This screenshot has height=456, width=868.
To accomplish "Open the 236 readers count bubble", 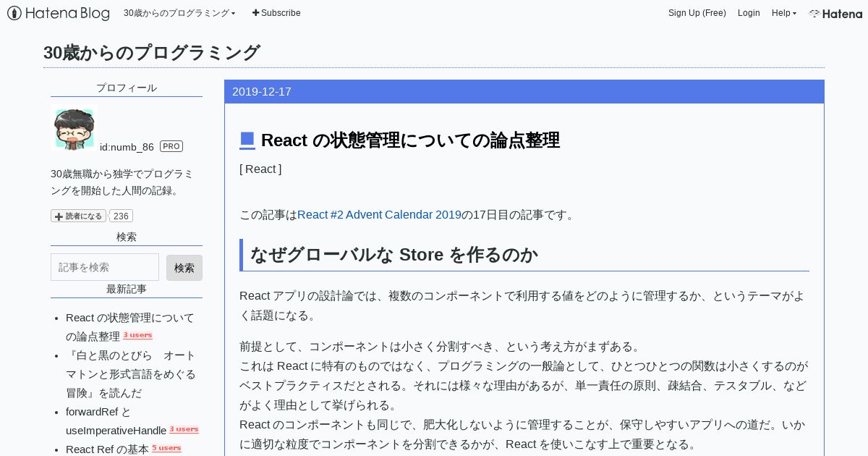I will 121,216.
